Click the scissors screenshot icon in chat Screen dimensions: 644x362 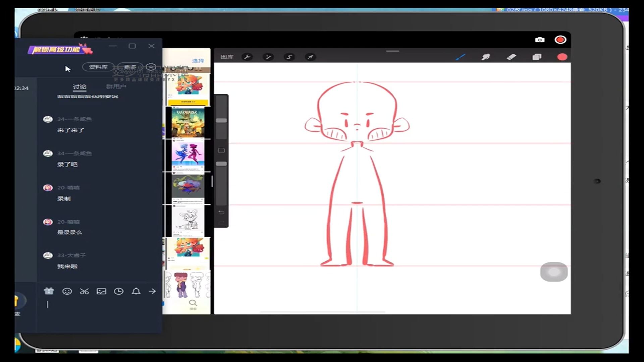pyautogui.click(x=84, y=291)
